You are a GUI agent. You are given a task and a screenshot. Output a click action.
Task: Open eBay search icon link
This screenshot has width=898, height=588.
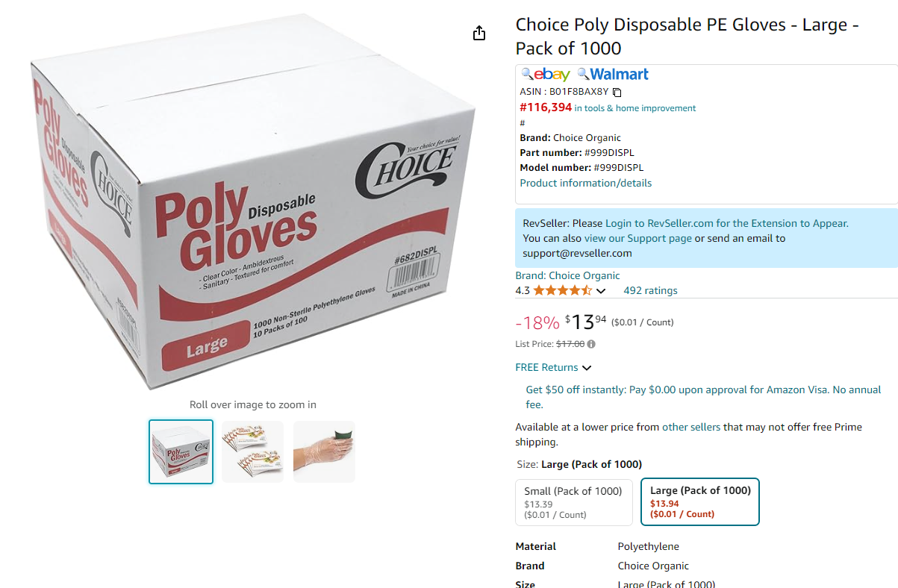click(x=546, y=74)
